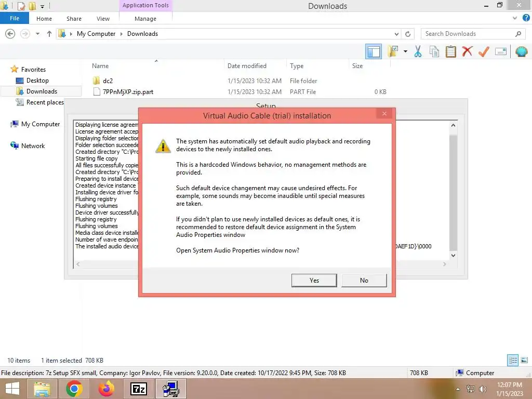Open the Share ribbon tab
This screenshot has width=532, height=399.
tap(74, 19)
